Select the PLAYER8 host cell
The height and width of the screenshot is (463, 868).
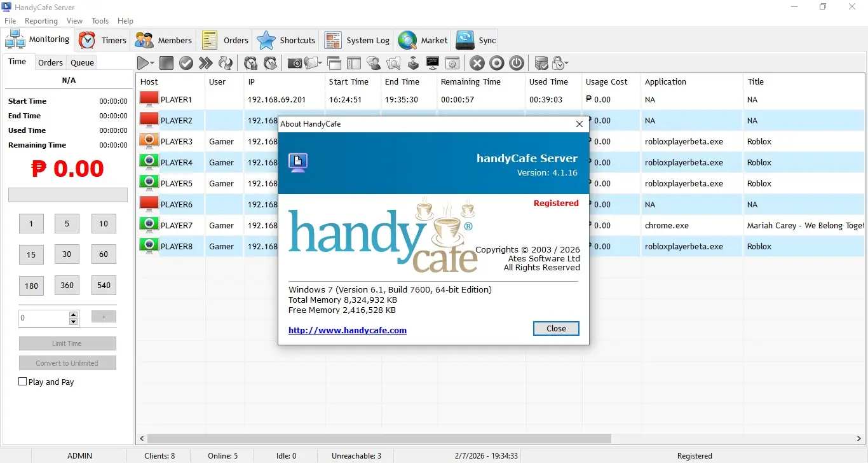[x=171, y=246]
